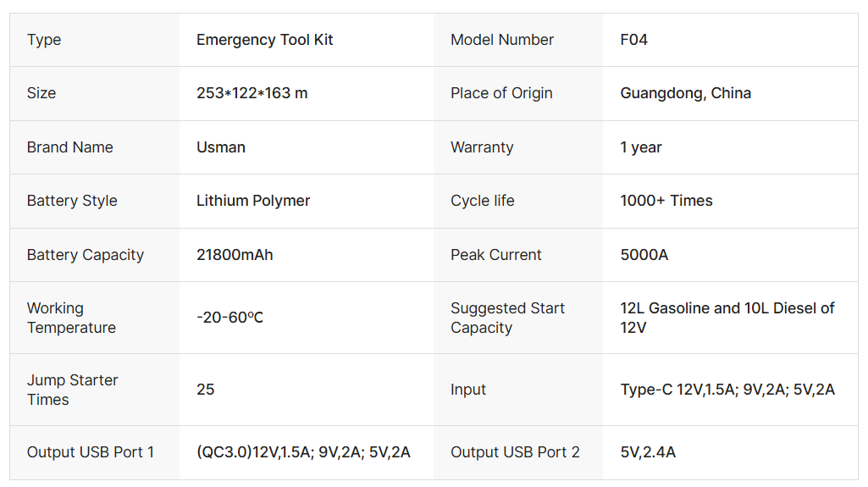Select the 'Cycle life' label
Viewport: 868px width, 487px height.
point(482,201)
